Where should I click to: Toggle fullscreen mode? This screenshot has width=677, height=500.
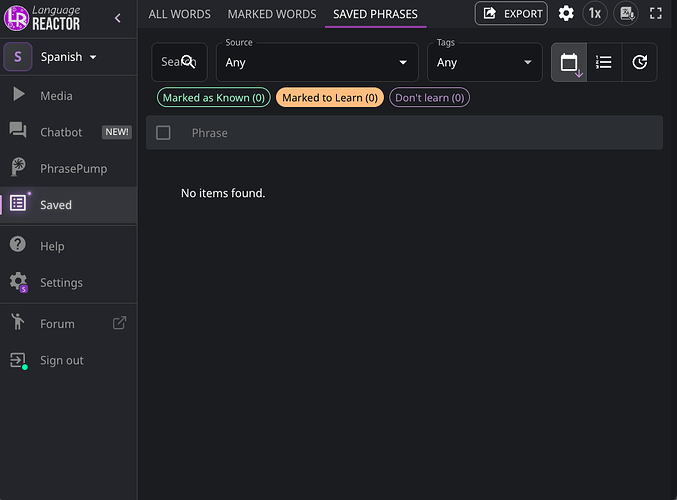(x=656, y=14)
